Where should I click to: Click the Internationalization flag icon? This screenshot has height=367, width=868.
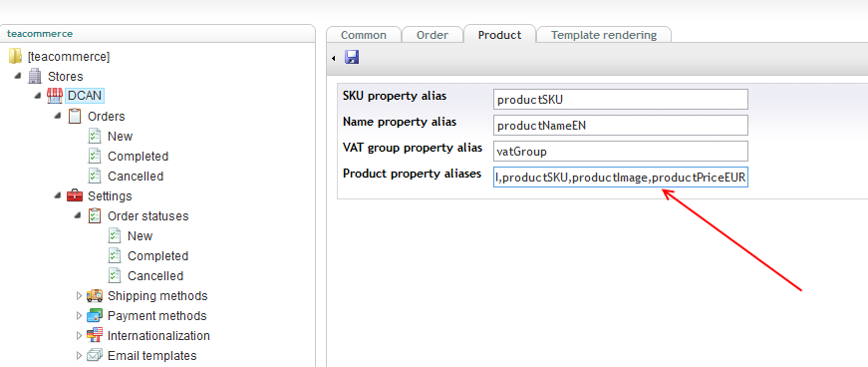(95, 335)
